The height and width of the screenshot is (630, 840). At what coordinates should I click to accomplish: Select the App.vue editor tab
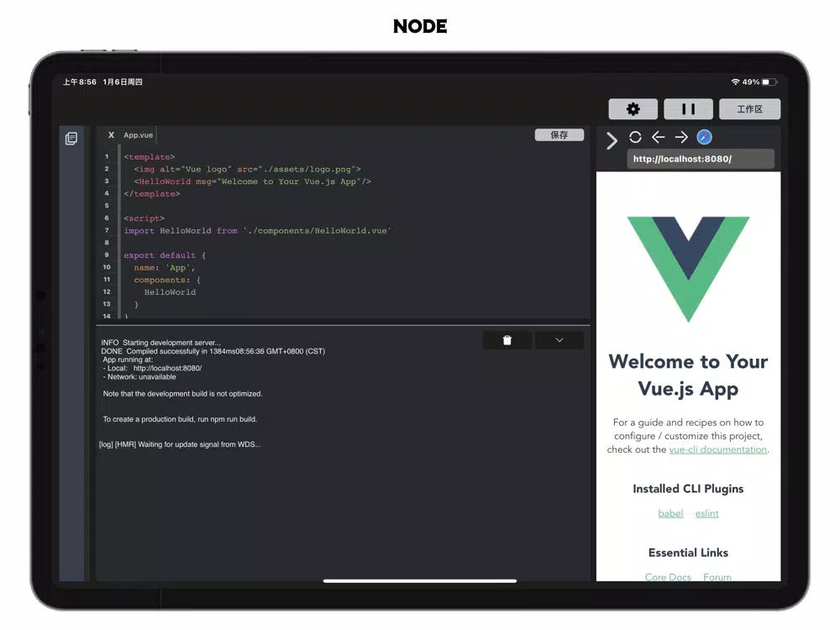139,135
